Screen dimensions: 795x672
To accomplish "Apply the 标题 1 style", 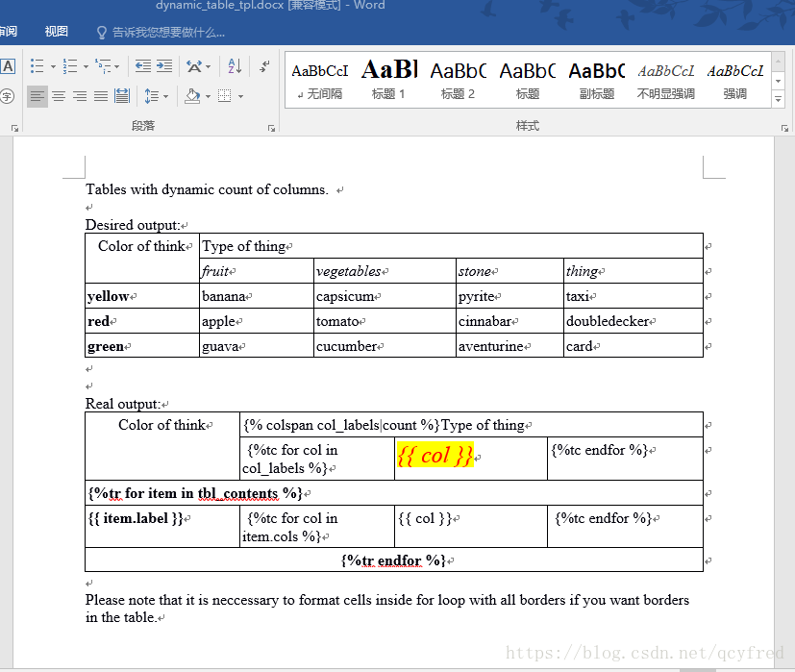I will tap(388, 79).
